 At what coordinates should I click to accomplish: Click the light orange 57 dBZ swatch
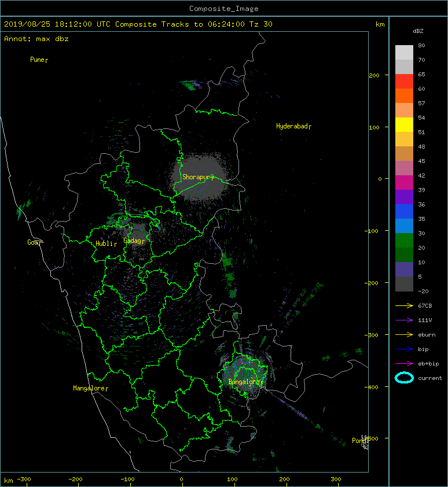pyautogui.click(x=404, y=110)
